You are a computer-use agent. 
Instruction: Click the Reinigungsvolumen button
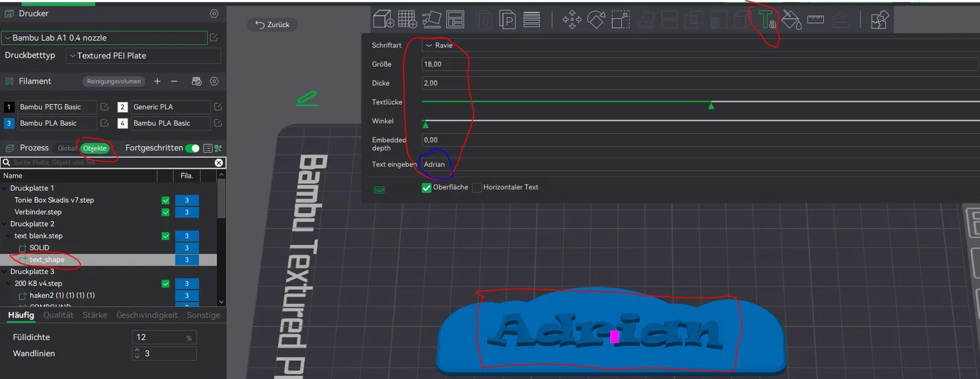click(114, 82)
